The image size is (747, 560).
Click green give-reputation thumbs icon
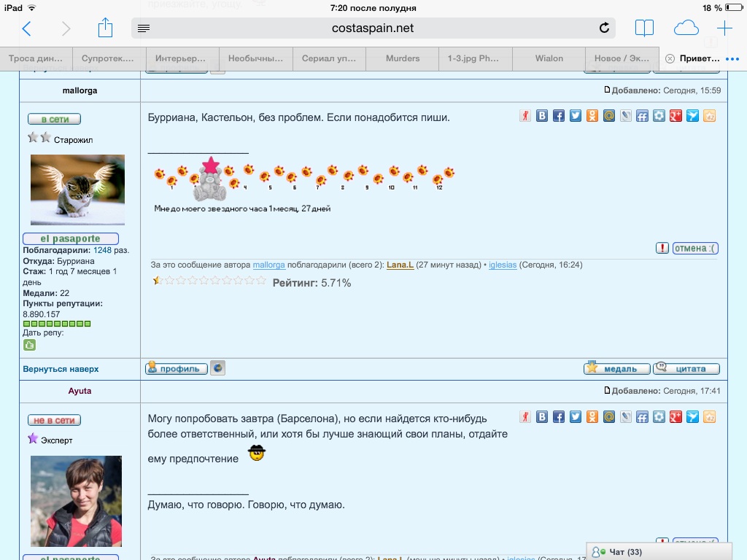pos(29,345)
